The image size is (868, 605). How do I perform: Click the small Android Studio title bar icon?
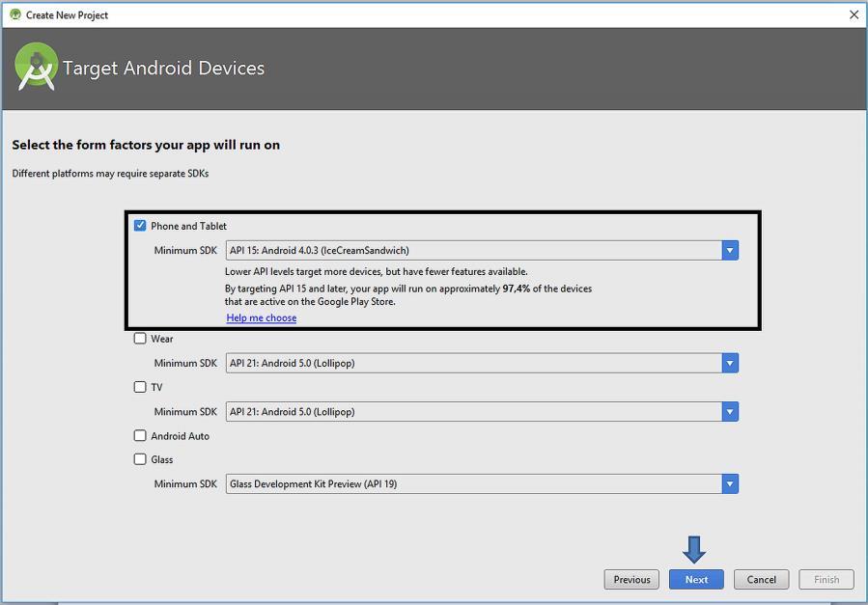[15, 14]
